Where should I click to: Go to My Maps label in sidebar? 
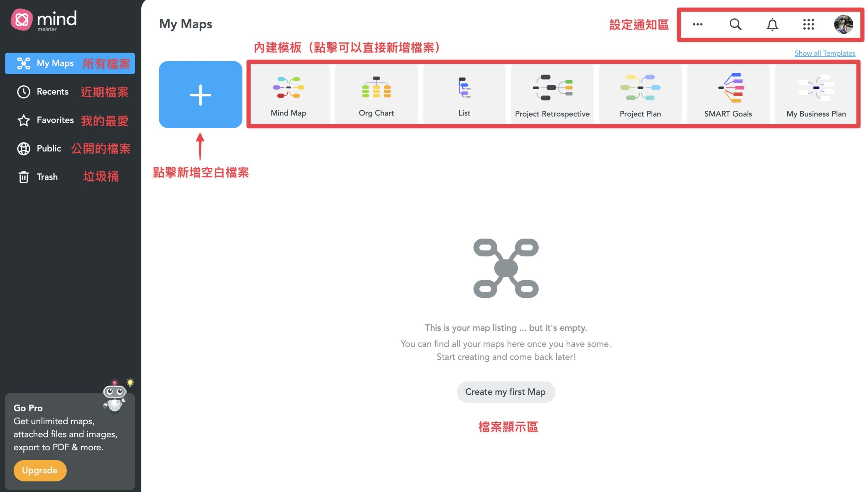[x=55, y=63]
